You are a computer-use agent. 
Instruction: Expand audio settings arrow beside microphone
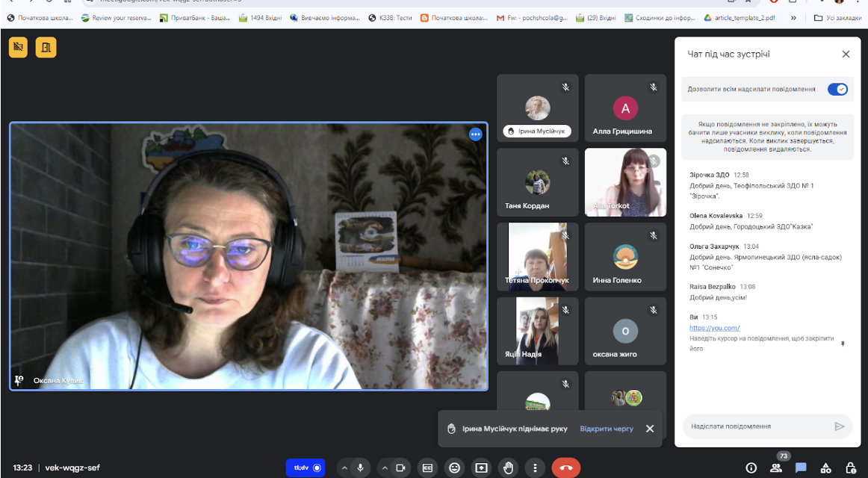[344, 468]
